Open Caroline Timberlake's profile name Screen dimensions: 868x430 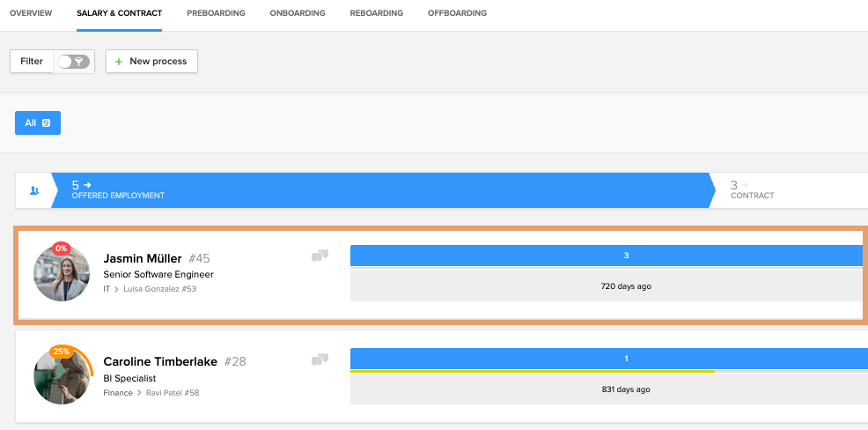coord(161,361)
